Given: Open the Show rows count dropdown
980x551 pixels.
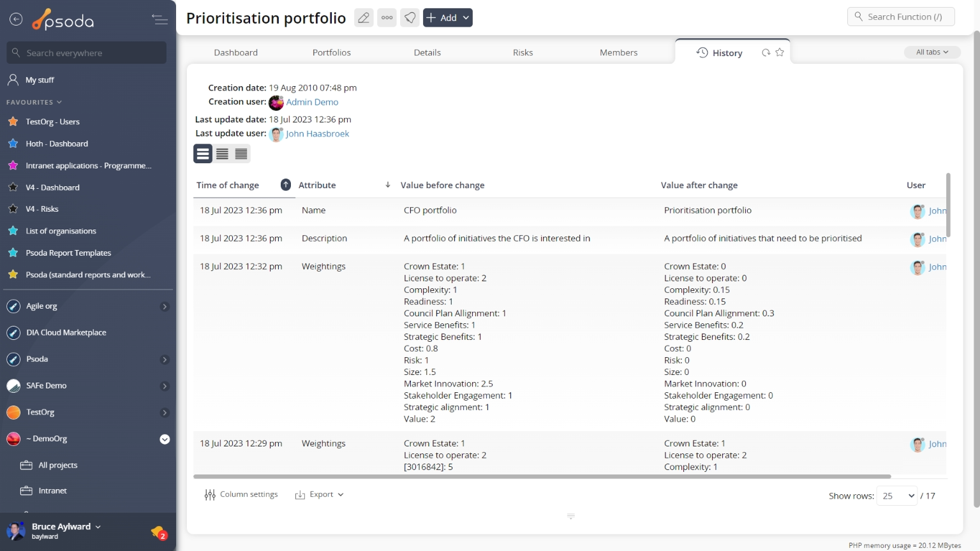Looking at the screenshot, I should [x=897, y=496].
